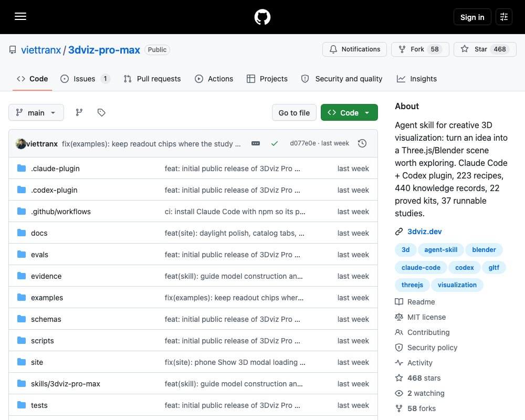Show commit check status checkmark

pyautogui.click(x=275, y=143)
